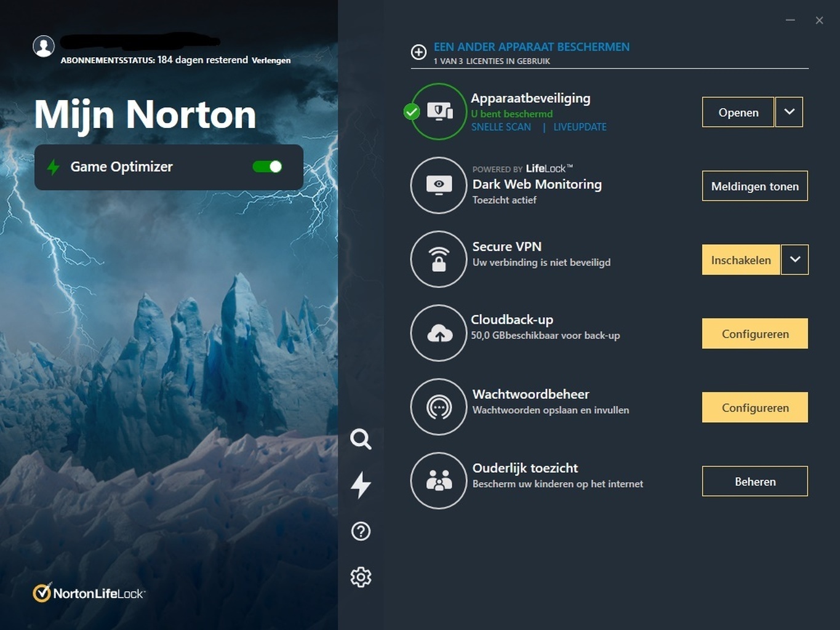Screen dimensions: 840x630
Task: Expand the dropdown arrow next to Openen
Action: (789, 112)
